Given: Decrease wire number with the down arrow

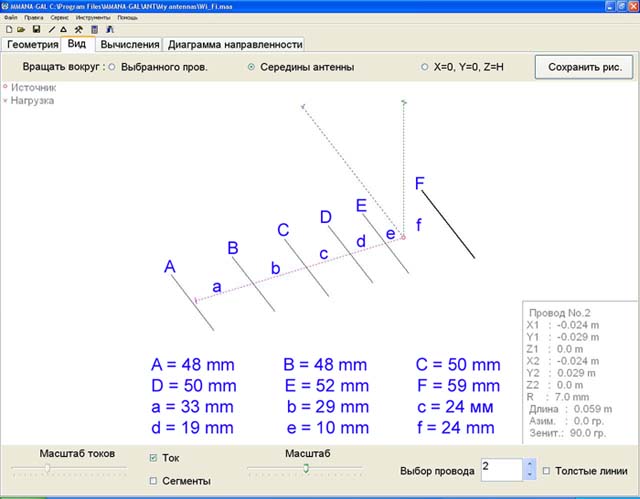Looking at the screenshot, I should tap(530, 475).
